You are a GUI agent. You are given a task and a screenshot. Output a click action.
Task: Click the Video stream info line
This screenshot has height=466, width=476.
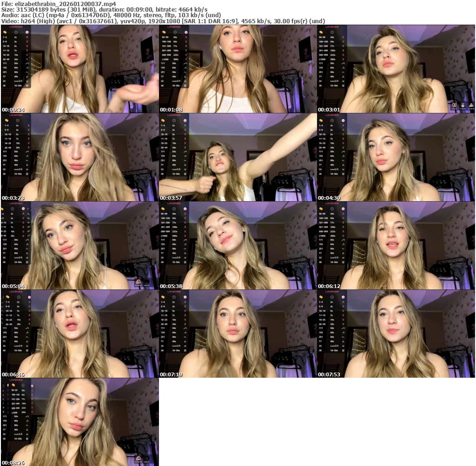coord(163,21)
